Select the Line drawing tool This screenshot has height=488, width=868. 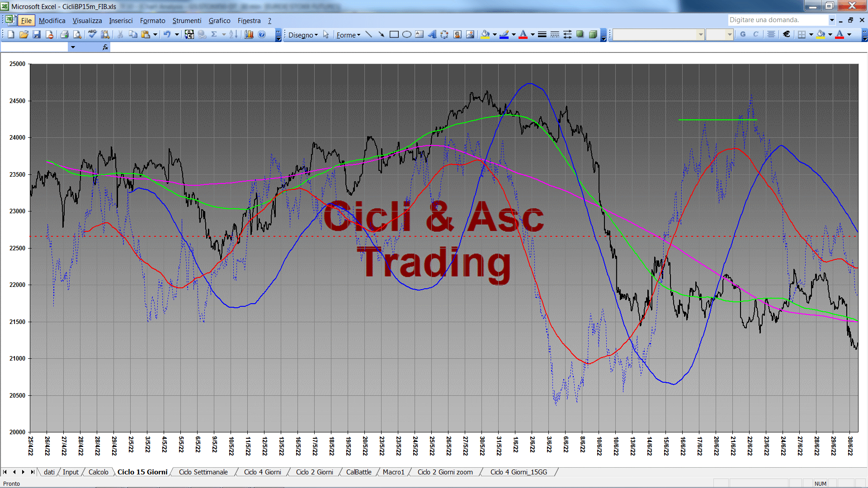(x=369, y=34)
